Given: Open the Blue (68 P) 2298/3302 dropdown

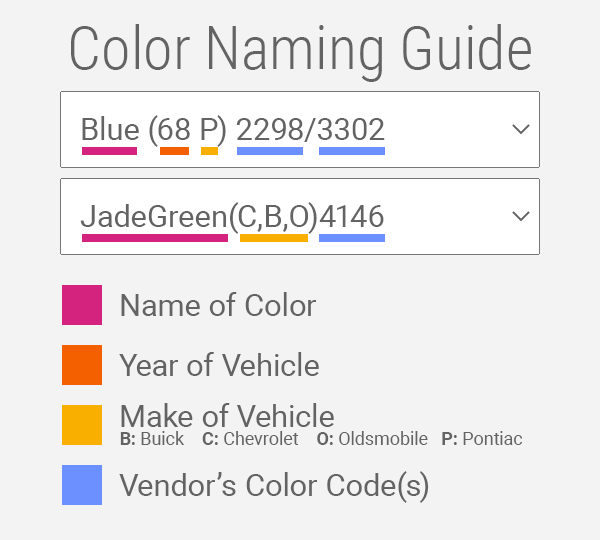Looking at the screenshot, I should 300,129.
